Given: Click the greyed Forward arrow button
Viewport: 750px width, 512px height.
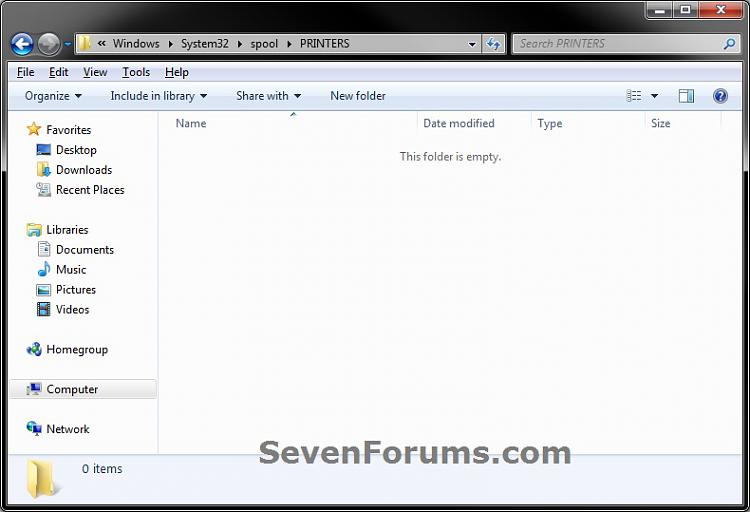Looking at the screenshot, I should click(49, 44).
